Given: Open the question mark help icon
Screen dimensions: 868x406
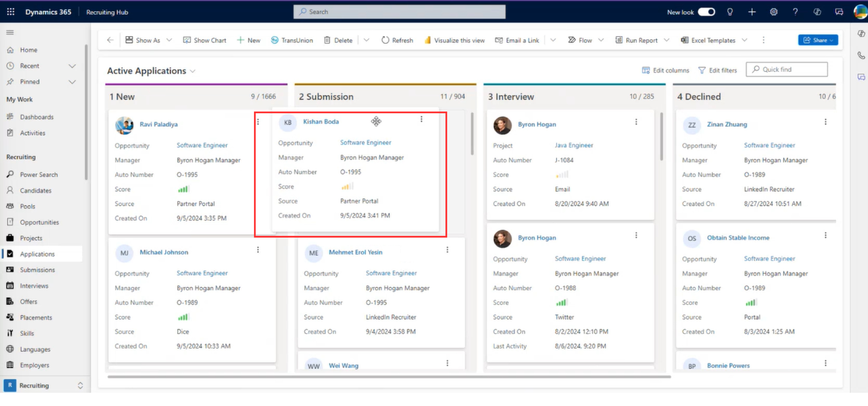Looking at the screenshot, I should (x=795, y=12).
